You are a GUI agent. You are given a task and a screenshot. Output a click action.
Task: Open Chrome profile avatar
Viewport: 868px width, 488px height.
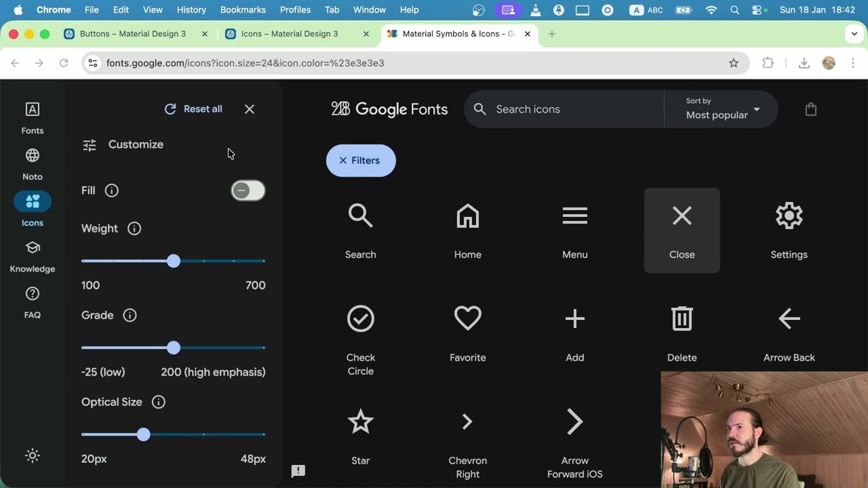pyautogui.click(x=829, y=63)
